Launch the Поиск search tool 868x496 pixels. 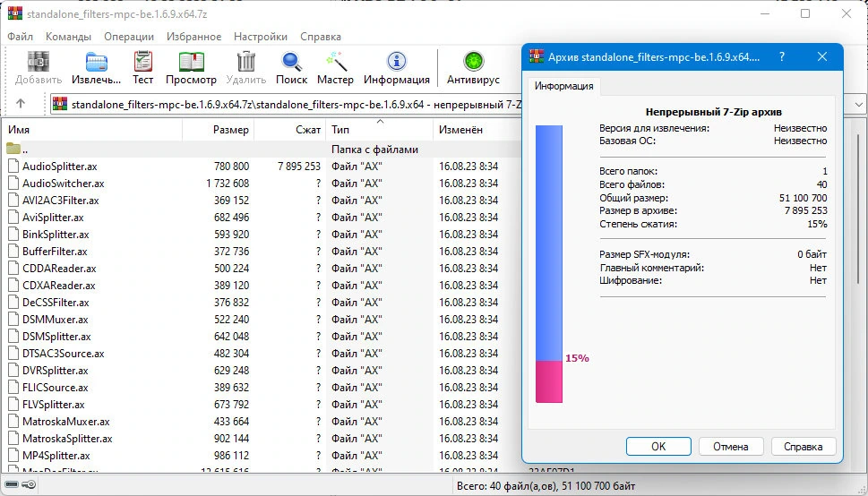291,68
